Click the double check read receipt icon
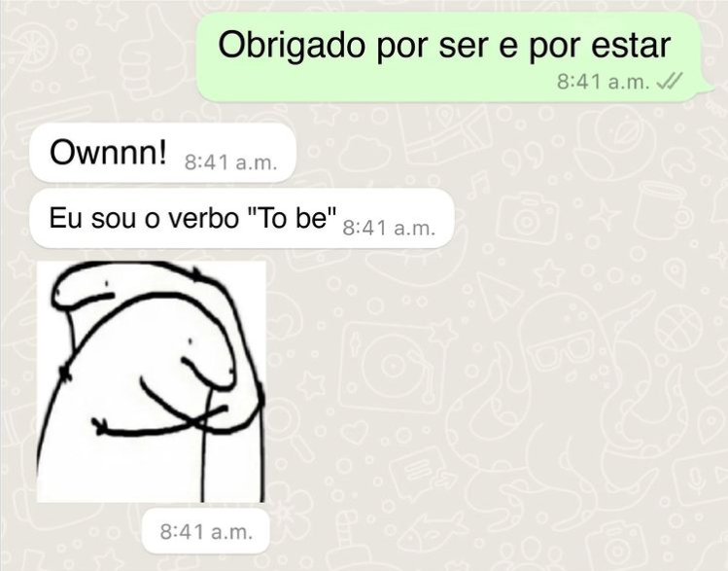 pos(671,83)
